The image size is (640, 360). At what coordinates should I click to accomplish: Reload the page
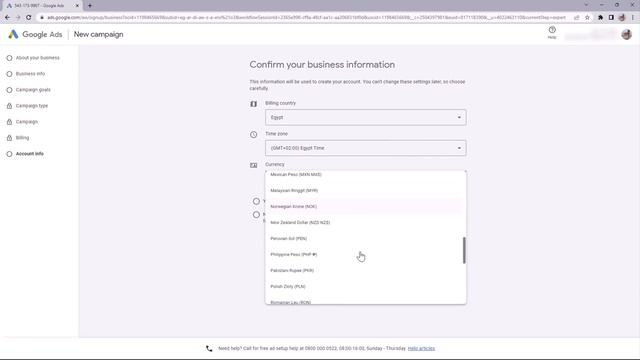click(29, 18)
